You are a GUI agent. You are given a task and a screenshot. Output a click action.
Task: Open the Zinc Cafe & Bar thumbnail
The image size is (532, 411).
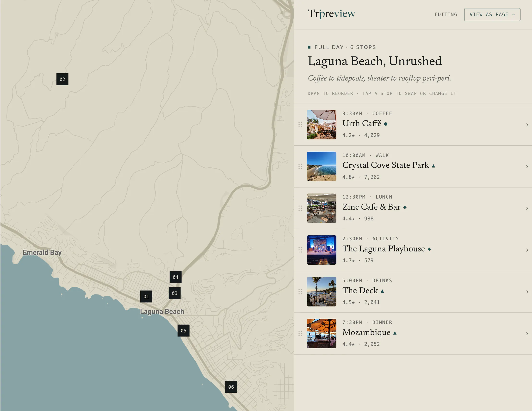point(322,208)
